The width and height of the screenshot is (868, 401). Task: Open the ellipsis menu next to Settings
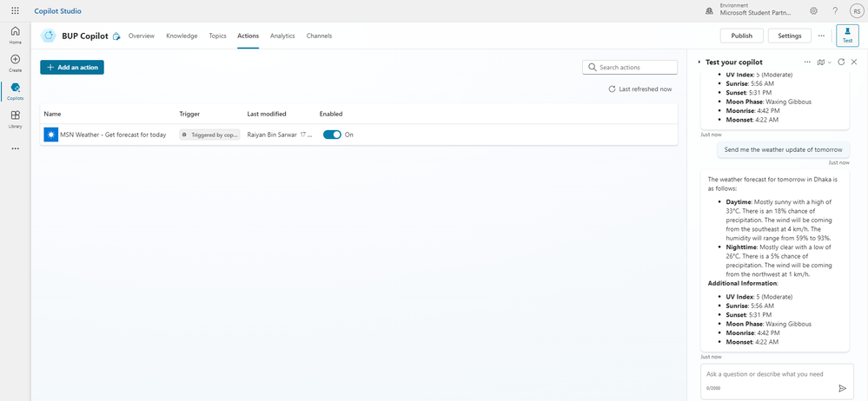coord(821,36)
